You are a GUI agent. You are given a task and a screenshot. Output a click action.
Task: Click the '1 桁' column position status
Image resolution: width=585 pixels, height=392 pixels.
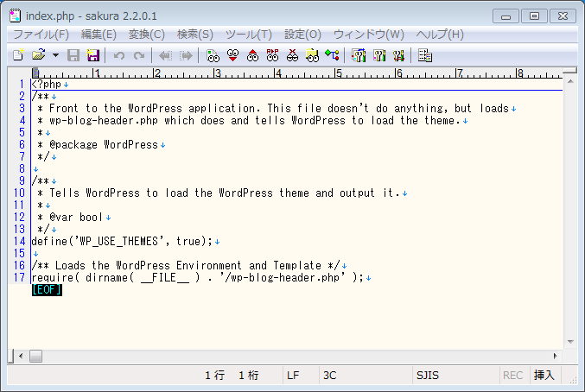(x=249, y=376)
